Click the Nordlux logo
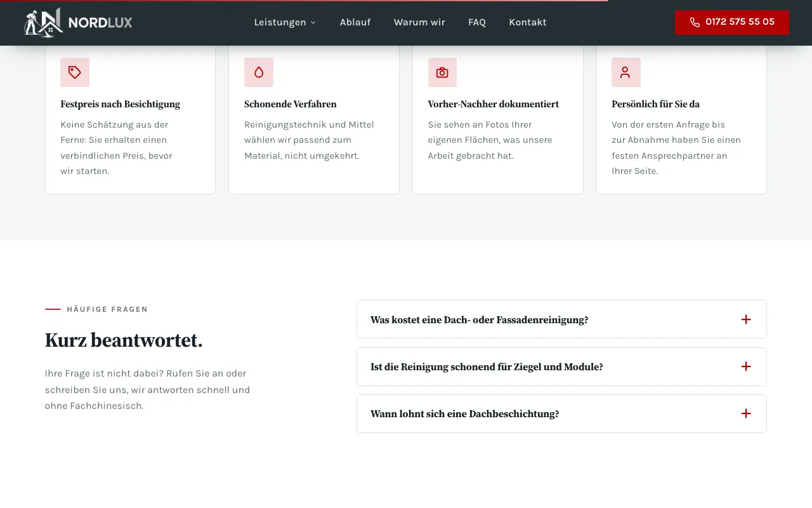The height and width of the screenshot is (508, 812). coord(78,22)
